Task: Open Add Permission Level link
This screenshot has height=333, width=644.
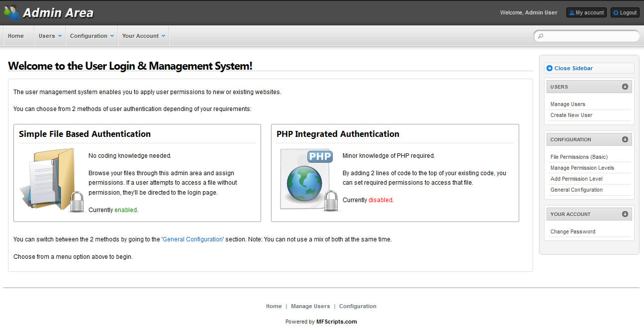Action: point(576,179)
